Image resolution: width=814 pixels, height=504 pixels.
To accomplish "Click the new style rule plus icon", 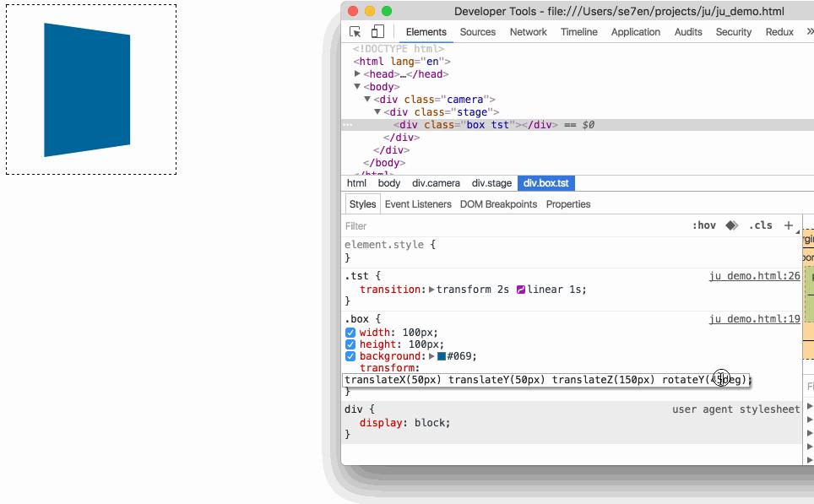I will [x=789, y=225].
